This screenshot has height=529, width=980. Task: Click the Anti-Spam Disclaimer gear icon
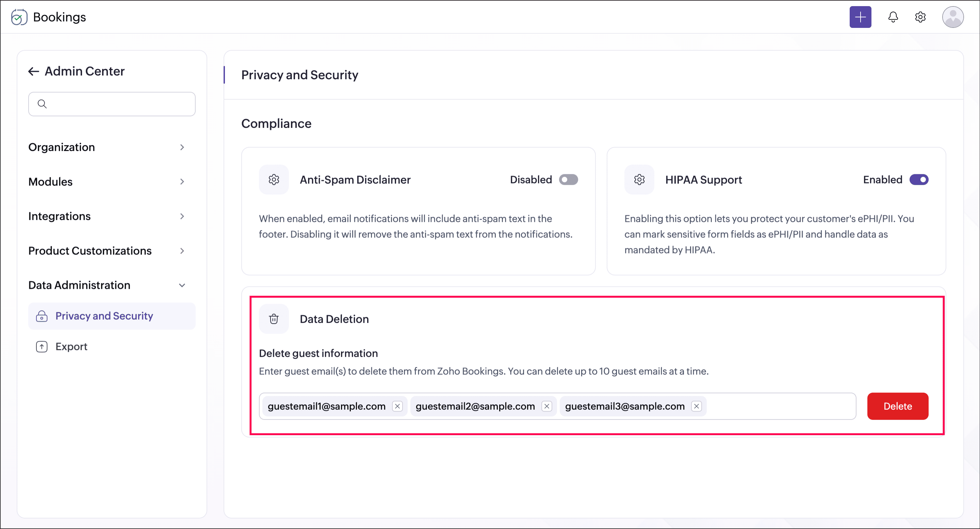pyautogui.click(x=274, y=180)
